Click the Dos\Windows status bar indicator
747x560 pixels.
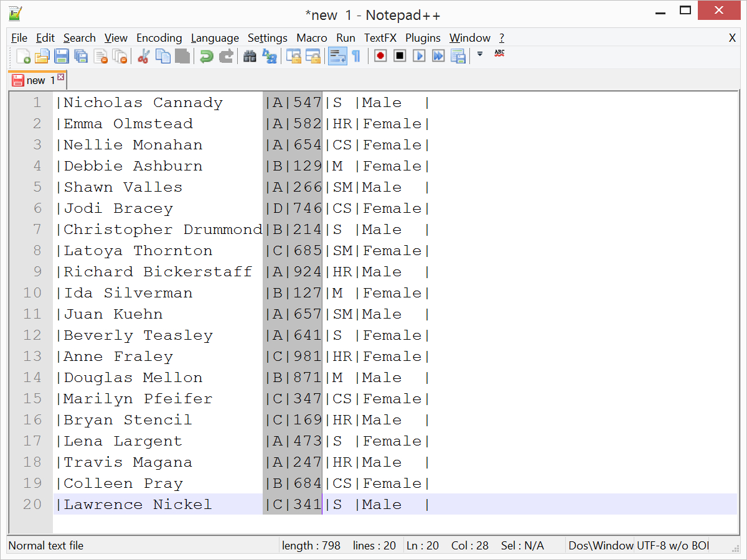(599, 546)
